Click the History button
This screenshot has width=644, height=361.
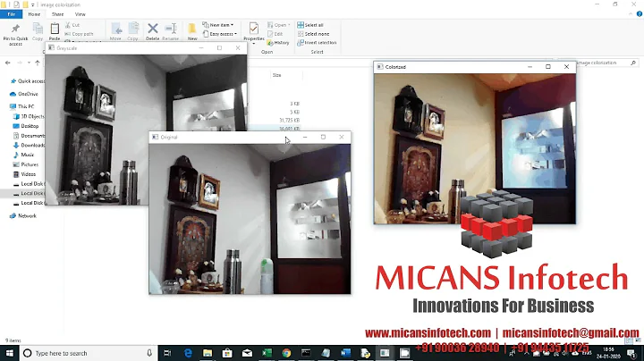point(278,43)
